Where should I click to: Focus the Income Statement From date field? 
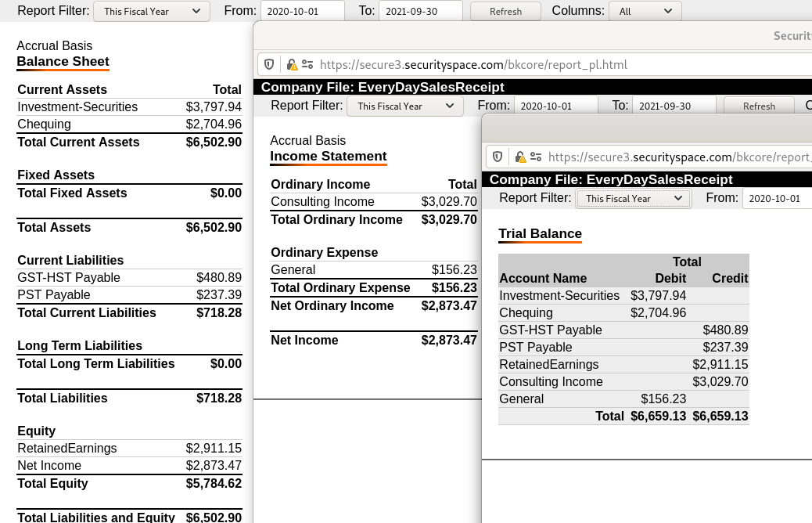click(x=555, y=106)
